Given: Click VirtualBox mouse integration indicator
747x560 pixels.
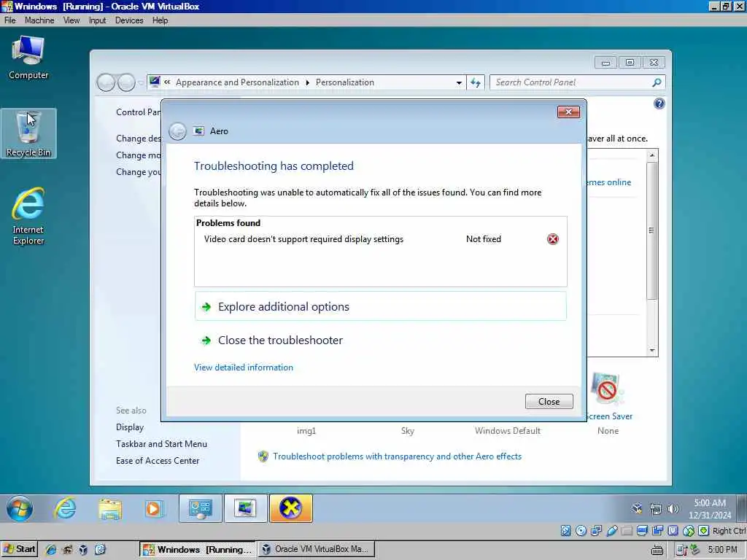Looking at the screenshot, I should click(689, 531).
